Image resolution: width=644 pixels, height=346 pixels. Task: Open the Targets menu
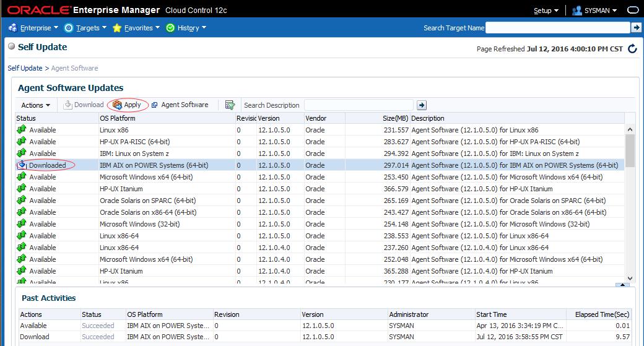coord(91,28)
